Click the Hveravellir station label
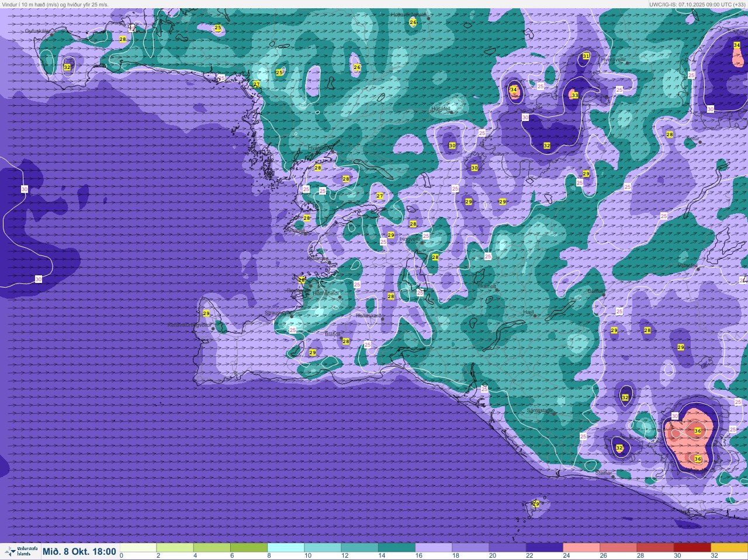The height and width of the screenshot is (560, 748). tap(614, 60)
